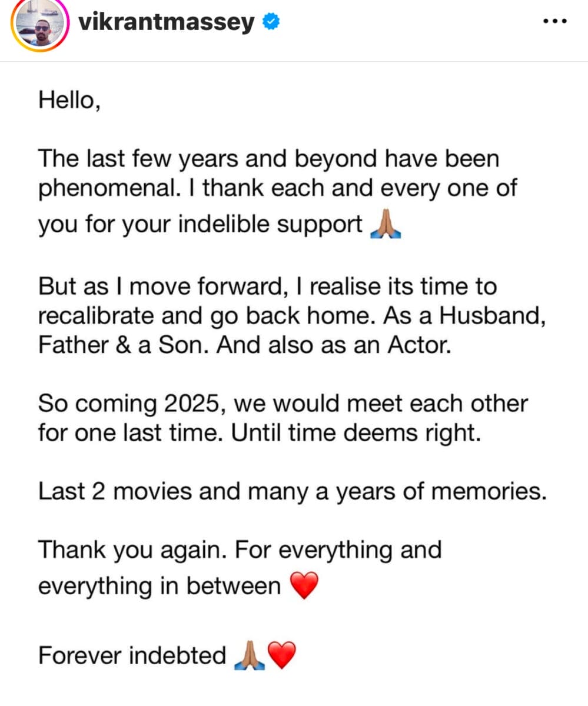Click the red heart after 'in between'
The width and height of the screenshot is (588, 706).
304,585
